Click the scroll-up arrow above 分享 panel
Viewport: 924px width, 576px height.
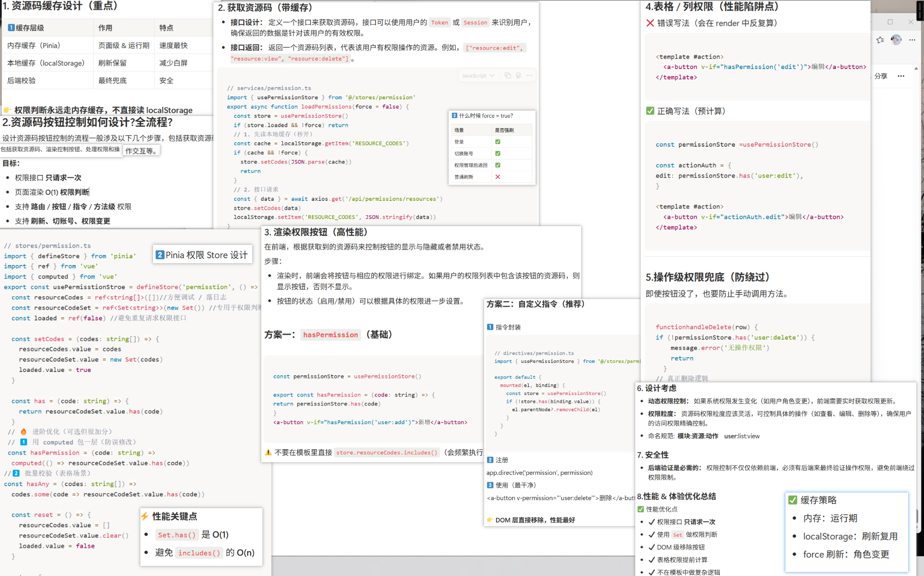pos(916,69)
